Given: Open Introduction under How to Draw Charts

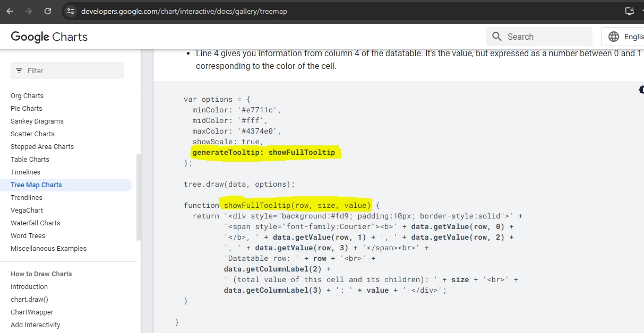Looking at the screenshot, I should coord(29,287).
